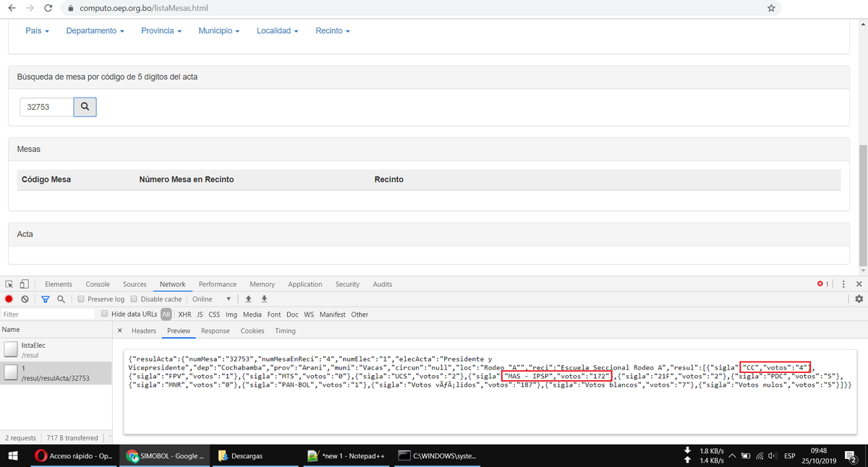Filter requests by JS type

coord(200,314)
